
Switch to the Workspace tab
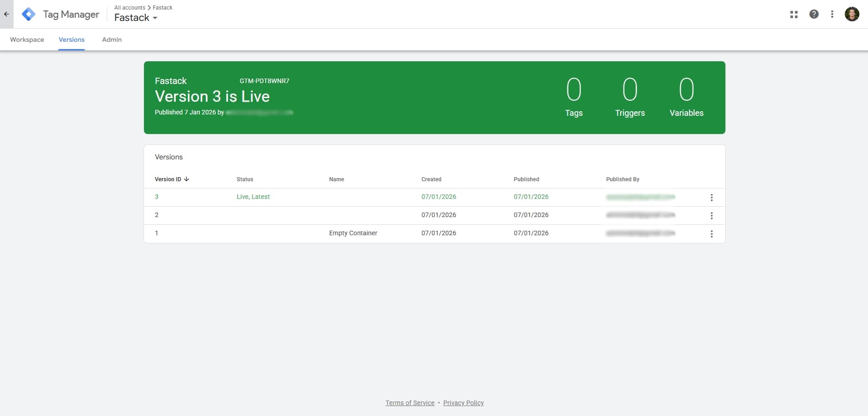pos(27,40)
